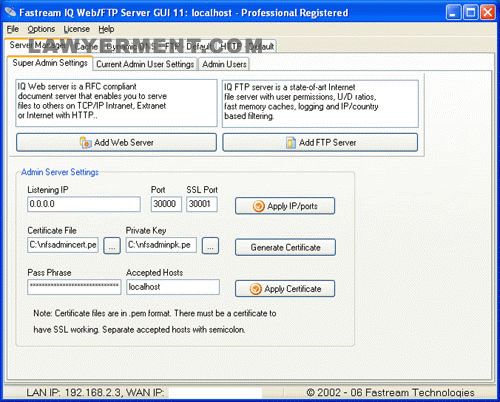Image resolution: width=500 pixels, height=402 pixels.
Task: Click the IQ Web server description text box
Action: [x=116, y=103]
